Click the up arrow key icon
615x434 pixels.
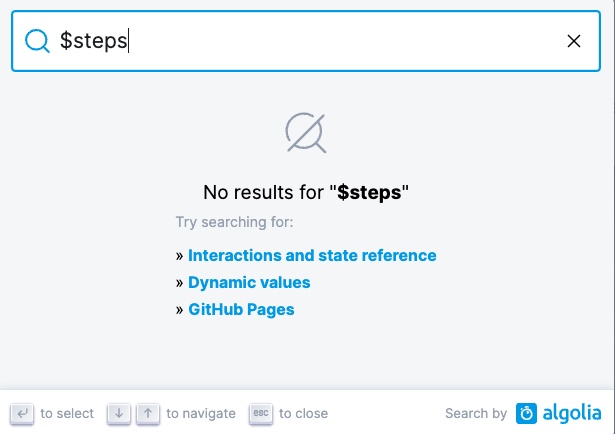[x=147, y=413]
